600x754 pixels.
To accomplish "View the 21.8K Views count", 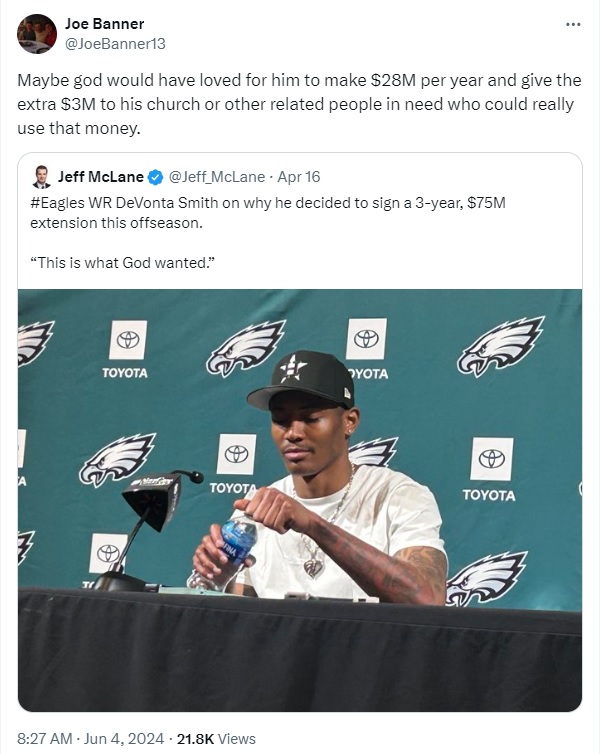I will click(x=216, y=739).
